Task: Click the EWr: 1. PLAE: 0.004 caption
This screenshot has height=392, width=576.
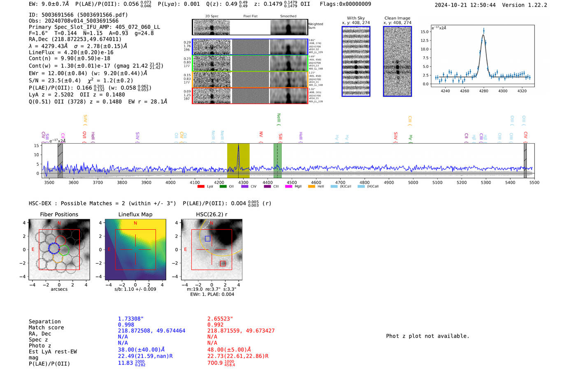Action: [x=212, y=295]
